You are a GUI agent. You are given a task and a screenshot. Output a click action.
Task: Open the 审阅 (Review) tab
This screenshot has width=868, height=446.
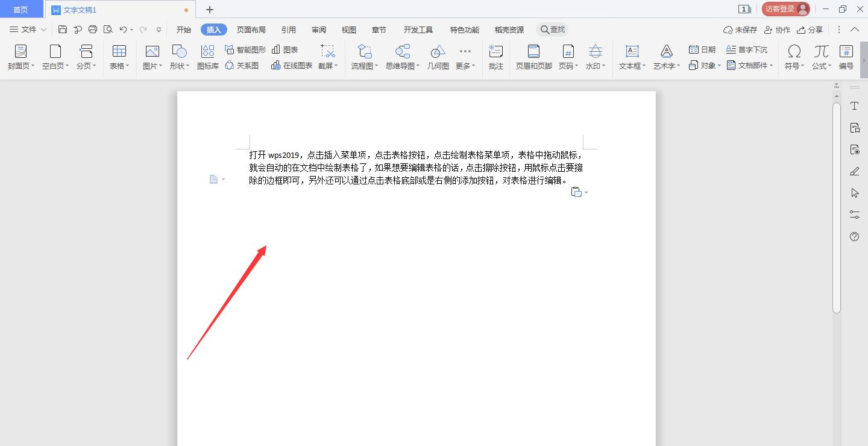coord(319,29)
